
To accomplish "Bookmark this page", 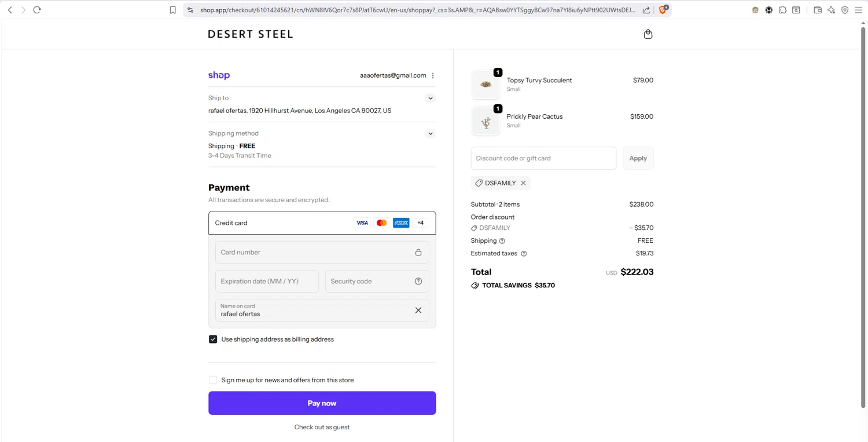I will 172,10.
